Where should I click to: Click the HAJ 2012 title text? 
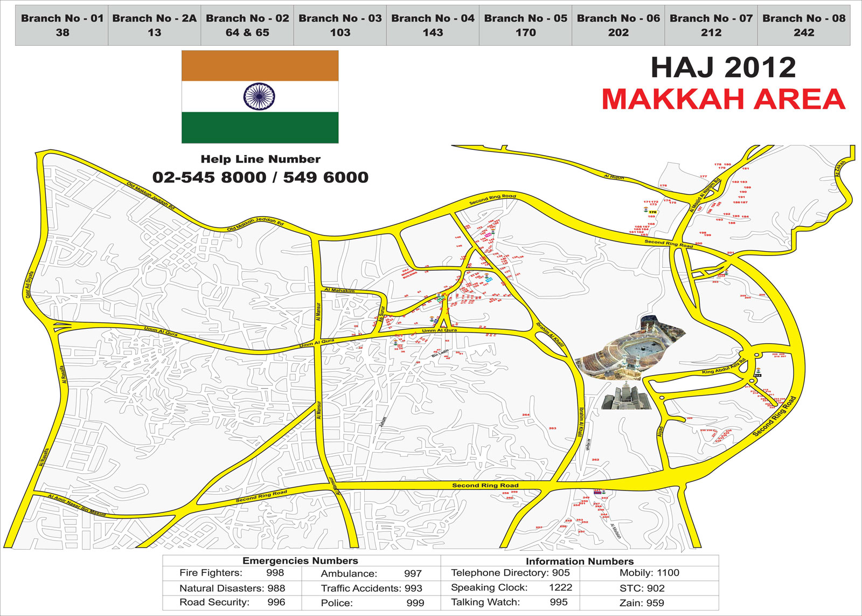[723, 68]
